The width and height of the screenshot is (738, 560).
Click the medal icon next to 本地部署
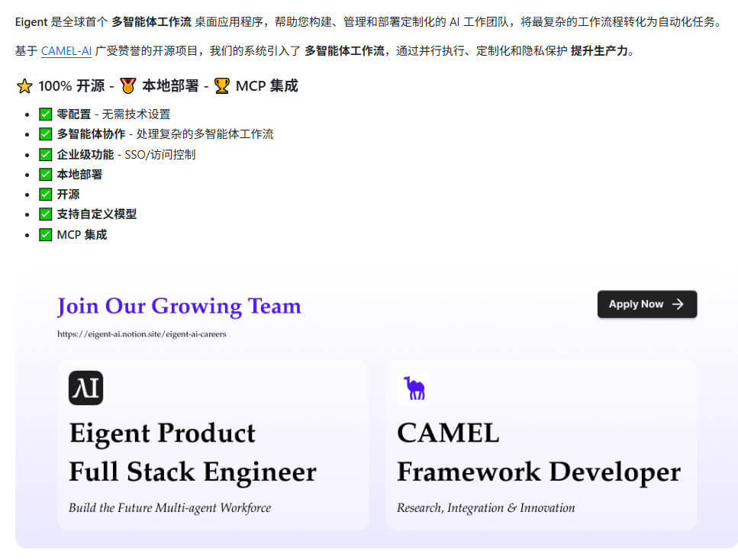127,85
